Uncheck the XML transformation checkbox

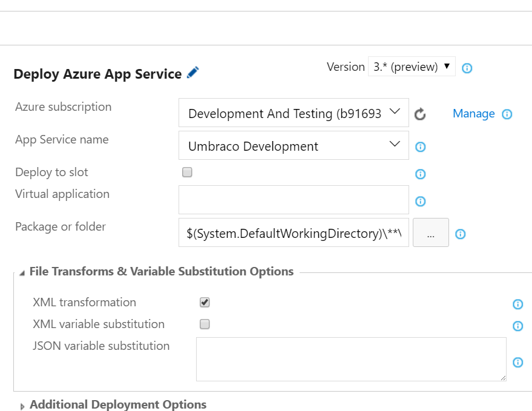205,302
